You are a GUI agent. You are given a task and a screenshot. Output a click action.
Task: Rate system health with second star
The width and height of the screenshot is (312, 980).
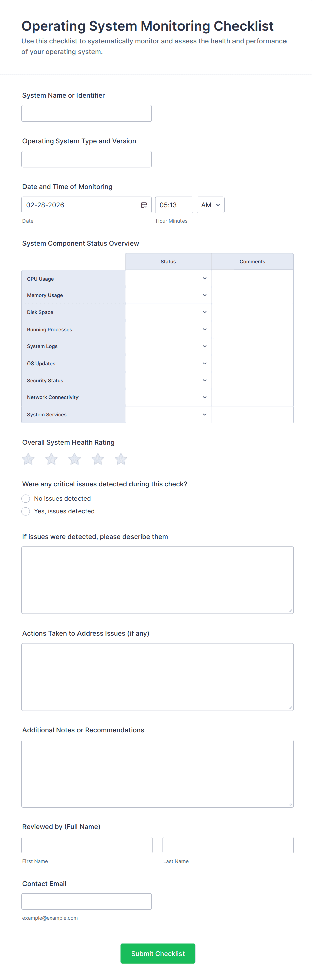51,459
